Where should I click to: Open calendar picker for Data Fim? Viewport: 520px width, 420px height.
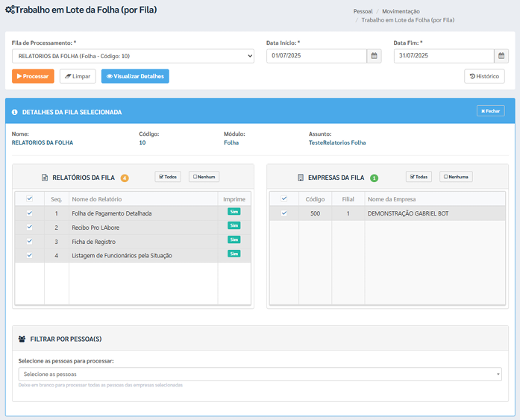[x=501, y=56]
